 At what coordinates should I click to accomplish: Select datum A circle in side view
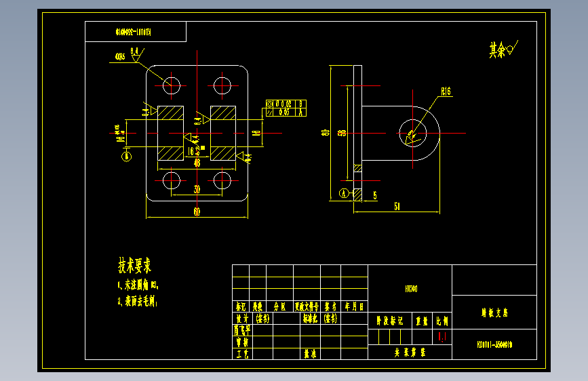[x=344, y=193]
